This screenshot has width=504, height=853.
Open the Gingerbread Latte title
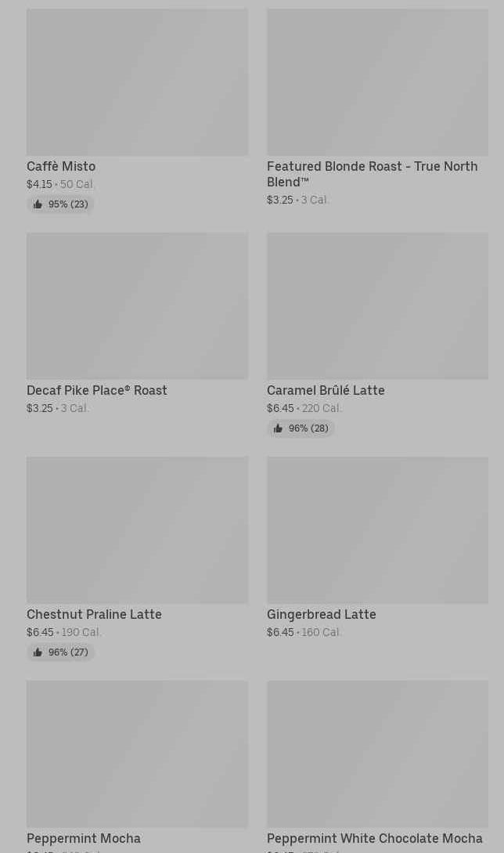point(322,615)
